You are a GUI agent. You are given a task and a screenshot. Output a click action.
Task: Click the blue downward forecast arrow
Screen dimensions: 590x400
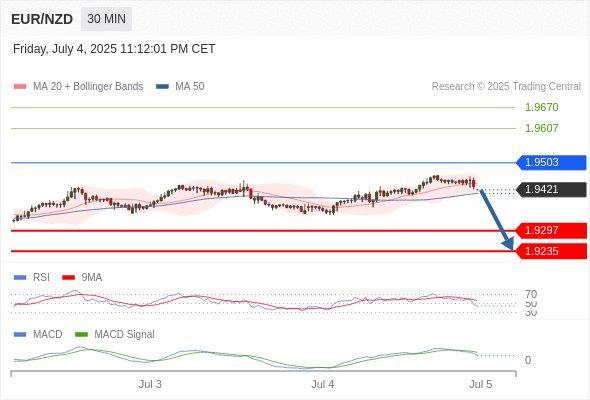(497, 220)
